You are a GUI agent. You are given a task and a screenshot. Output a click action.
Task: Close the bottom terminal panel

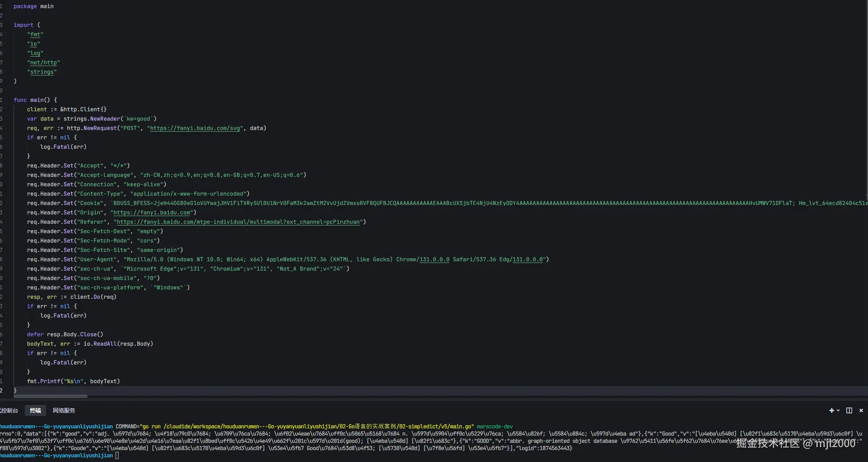point(861,410)
